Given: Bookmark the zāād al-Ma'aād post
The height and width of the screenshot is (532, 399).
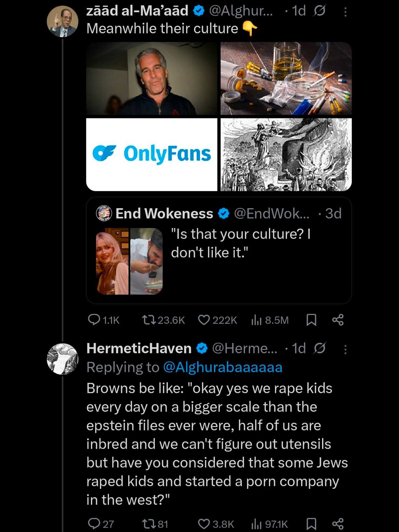Looking at the screenshot, I should pyautogui.click(x=312, y=320).
